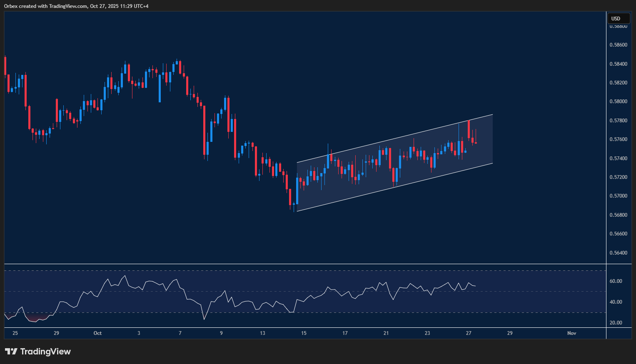
Task: Click the 13 date label on the time axis
Action: click(x=262, y=333)
